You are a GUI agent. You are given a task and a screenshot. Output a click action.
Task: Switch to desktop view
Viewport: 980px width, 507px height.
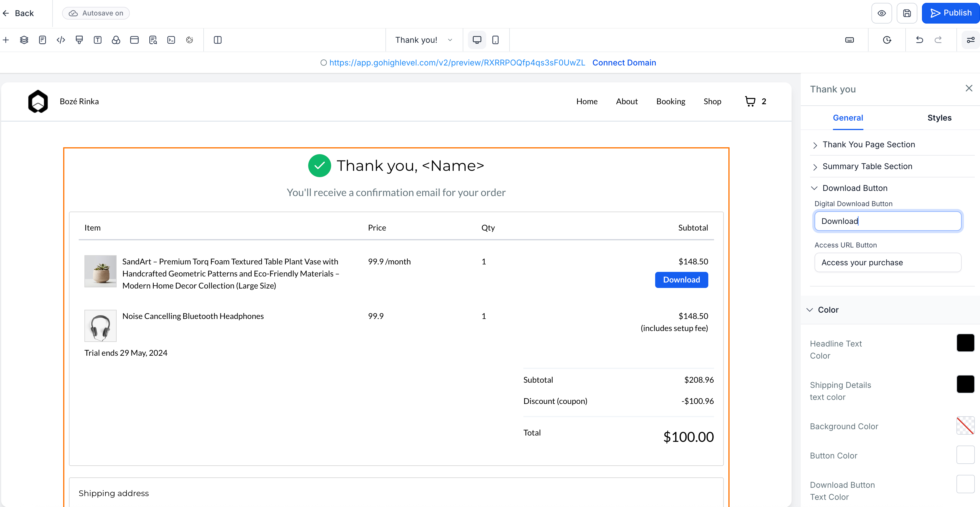pos(477,40)
